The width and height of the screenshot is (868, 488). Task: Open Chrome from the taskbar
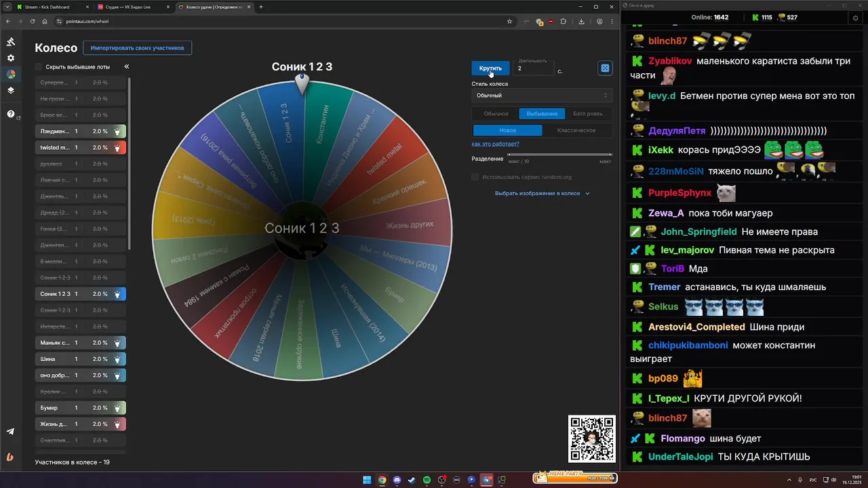pos(382,480)
